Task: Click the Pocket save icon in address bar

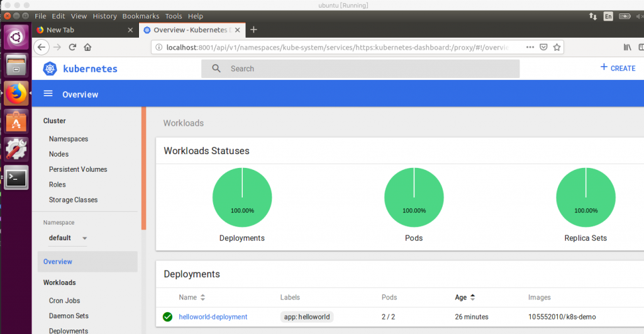Action: pyautogui.click(x=543, y=47)
